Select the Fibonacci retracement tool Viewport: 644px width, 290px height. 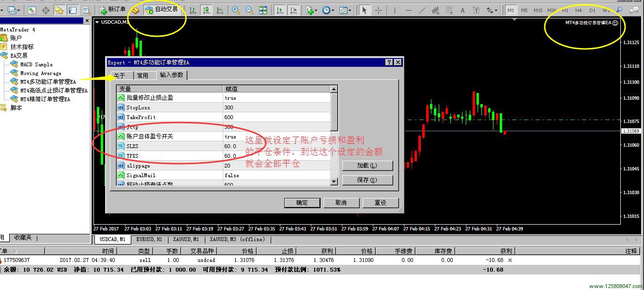[449, 10]
